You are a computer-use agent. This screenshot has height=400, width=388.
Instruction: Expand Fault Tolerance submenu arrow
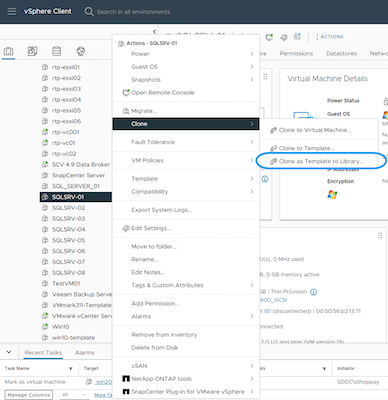252,142
